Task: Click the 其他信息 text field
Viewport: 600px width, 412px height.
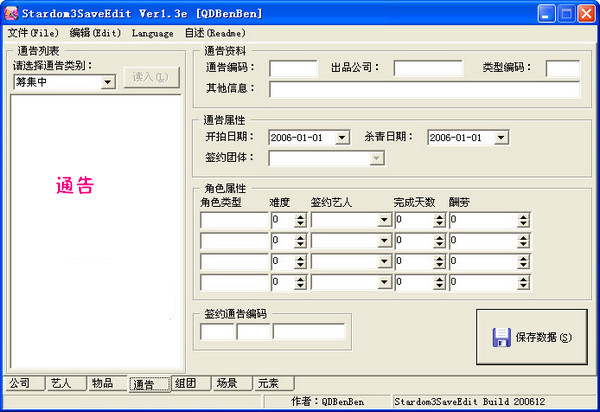Action: (424, 90)
